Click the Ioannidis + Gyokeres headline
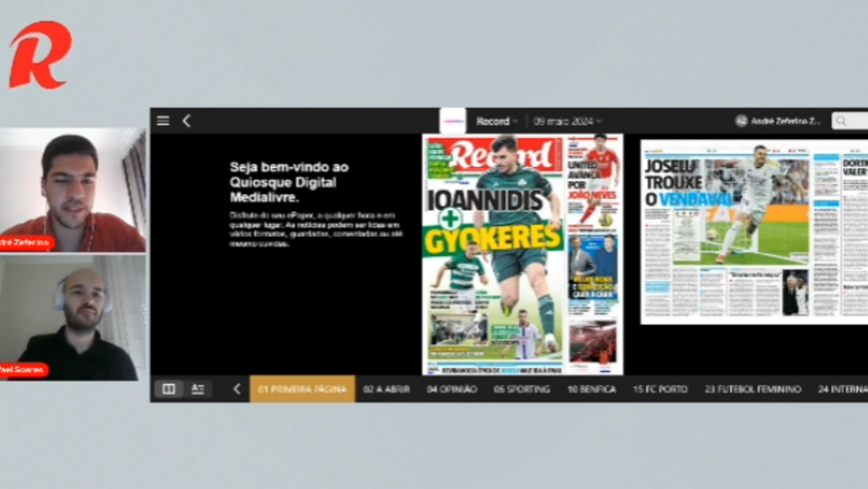Screen dimensions: 868x489 tap(493, 222)
